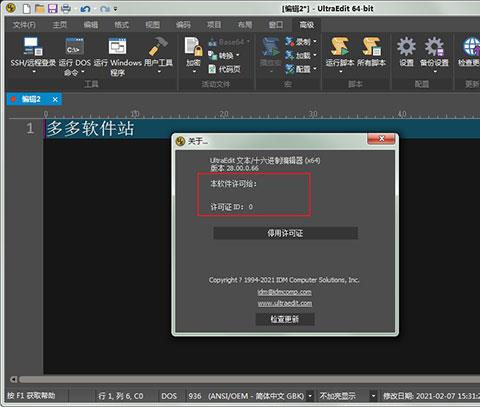
Task: Print document using printer icon
Action: pyautogui.click(x=66, y=8)
